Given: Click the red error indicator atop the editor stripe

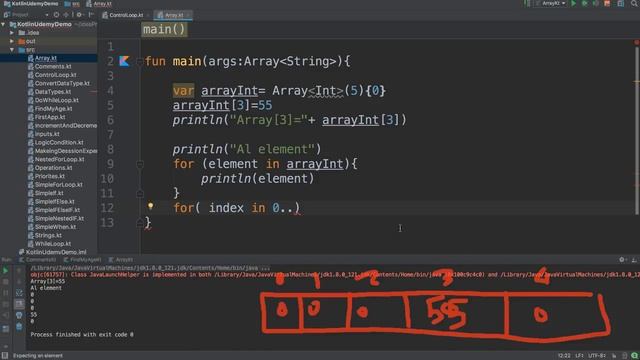Looking at the screenshot, I should [637, 42].
